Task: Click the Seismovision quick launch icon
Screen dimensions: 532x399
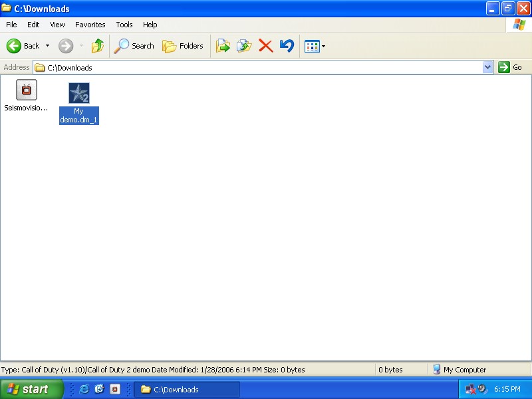Action: (x=114, y=389)
